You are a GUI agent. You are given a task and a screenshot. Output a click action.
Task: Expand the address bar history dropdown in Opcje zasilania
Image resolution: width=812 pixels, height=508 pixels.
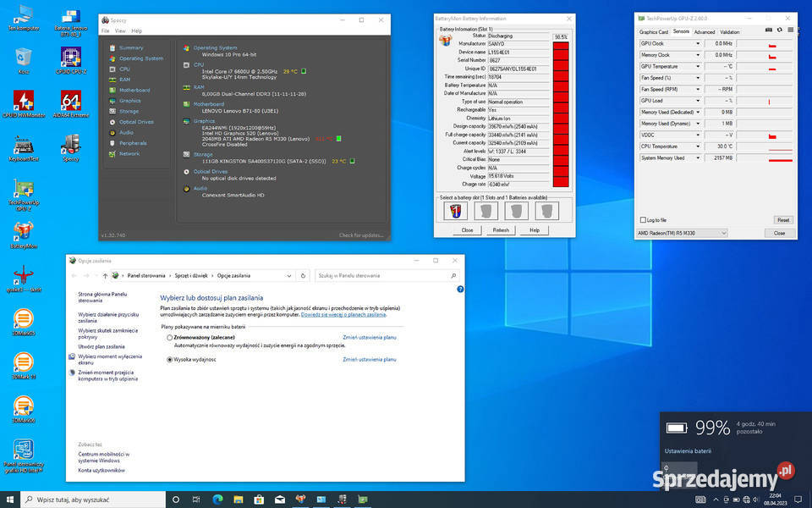[x=289, y=276]
